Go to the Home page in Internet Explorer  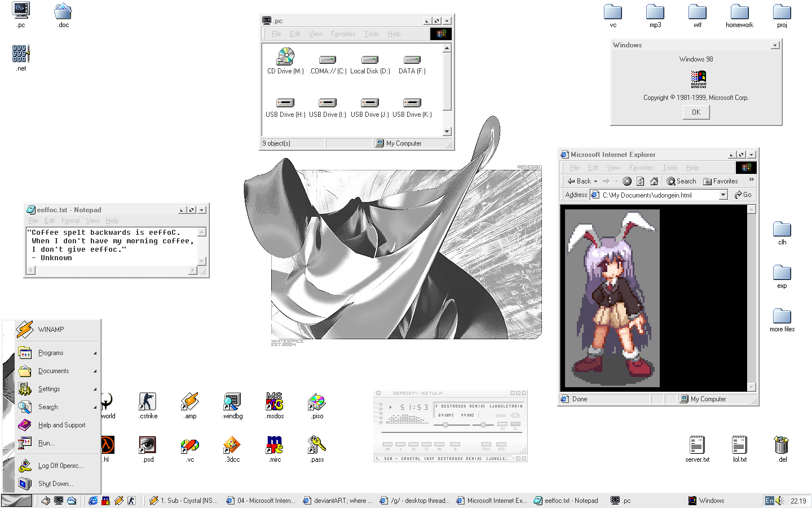tap(654, 181)
